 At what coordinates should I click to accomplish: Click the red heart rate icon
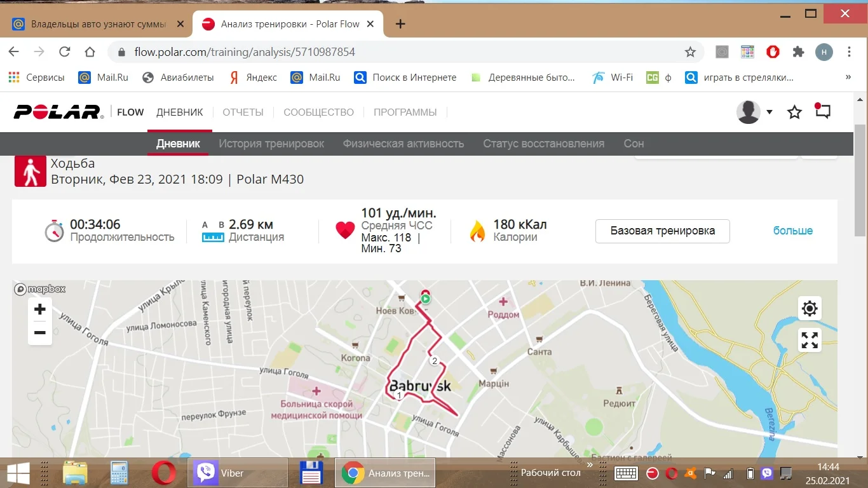[x=345, y=231]
